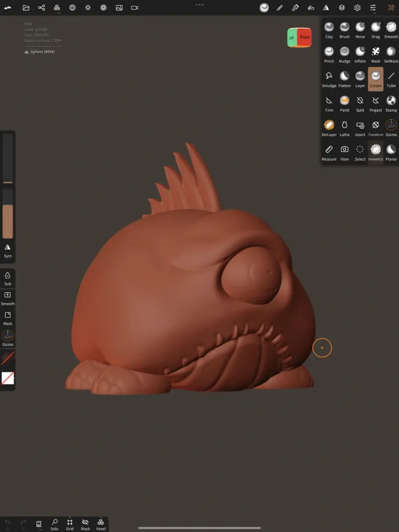Viewport: 399px width, 532px height.
Task: Pick the Flatten tool
Action: coord(344,78)
